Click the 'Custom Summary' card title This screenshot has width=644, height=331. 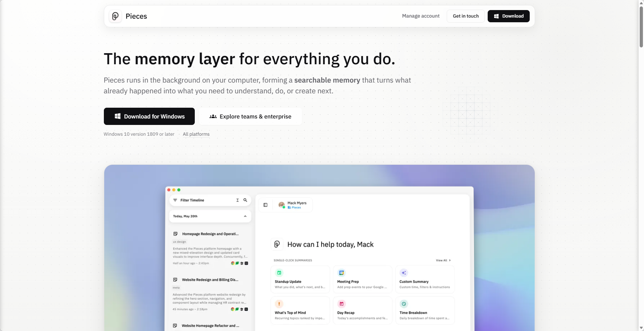coord(414,282)
